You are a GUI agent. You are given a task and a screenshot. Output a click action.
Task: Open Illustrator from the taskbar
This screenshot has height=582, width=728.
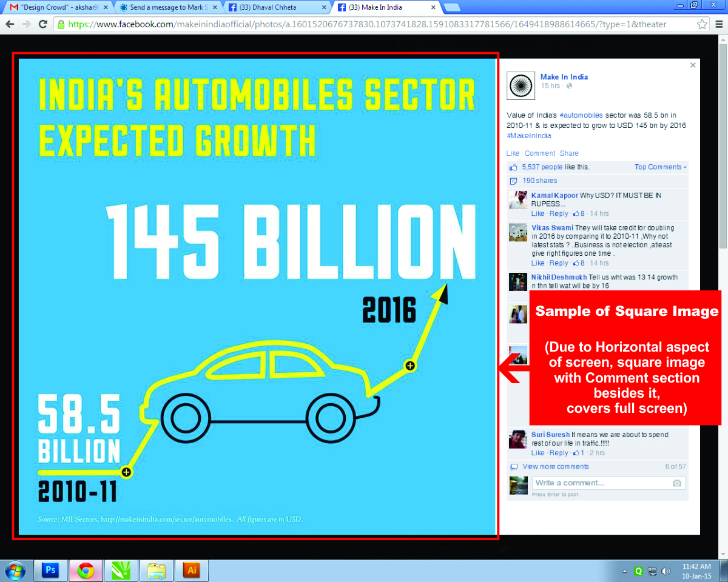(192, 570)
